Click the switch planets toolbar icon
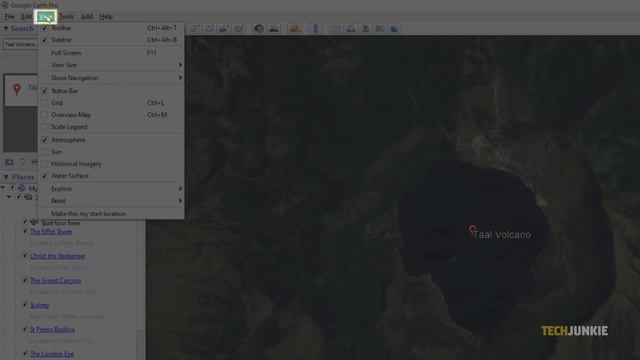 point(295,28)
